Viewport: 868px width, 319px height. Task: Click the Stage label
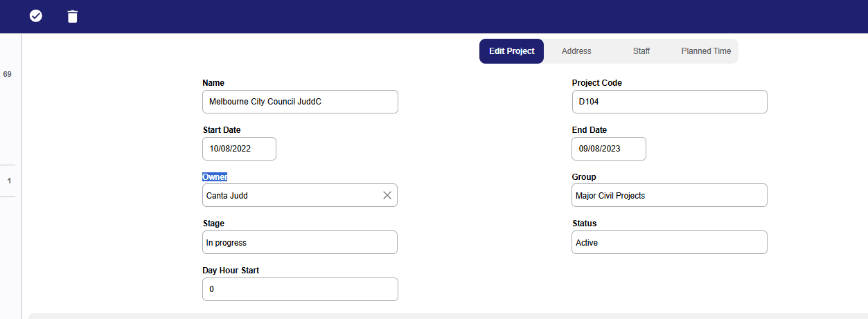pos(213,224)
